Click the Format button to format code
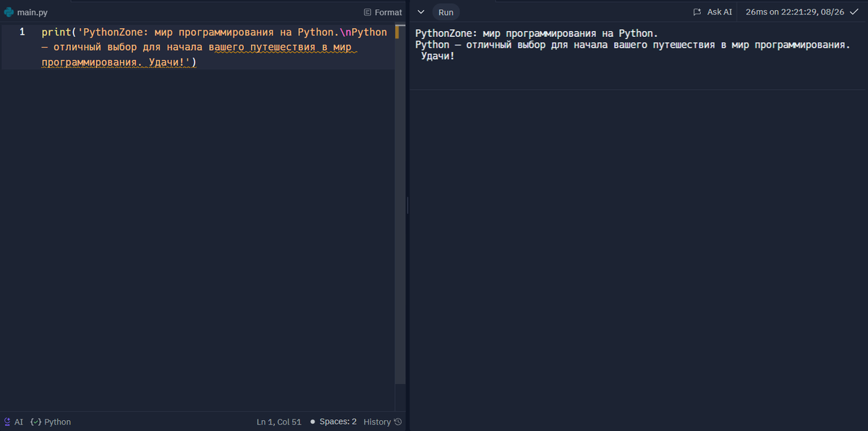868x431 pixels. (387, 12)
